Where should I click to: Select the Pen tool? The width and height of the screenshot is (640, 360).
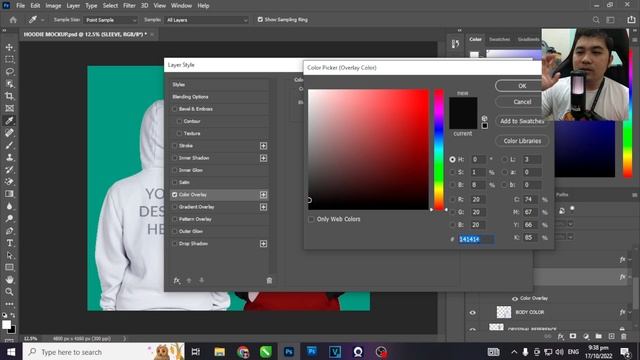pos(9,231)
